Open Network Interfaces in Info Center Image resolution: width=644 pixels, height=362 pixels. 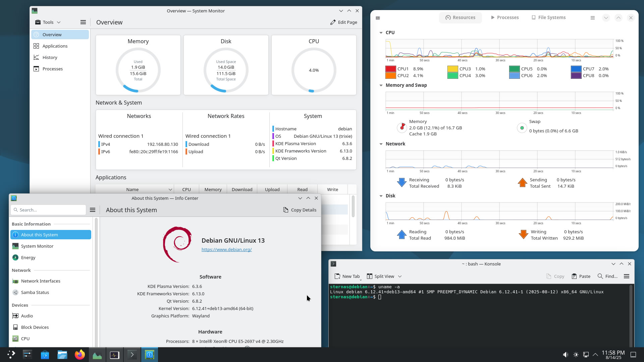coord(51,281)
